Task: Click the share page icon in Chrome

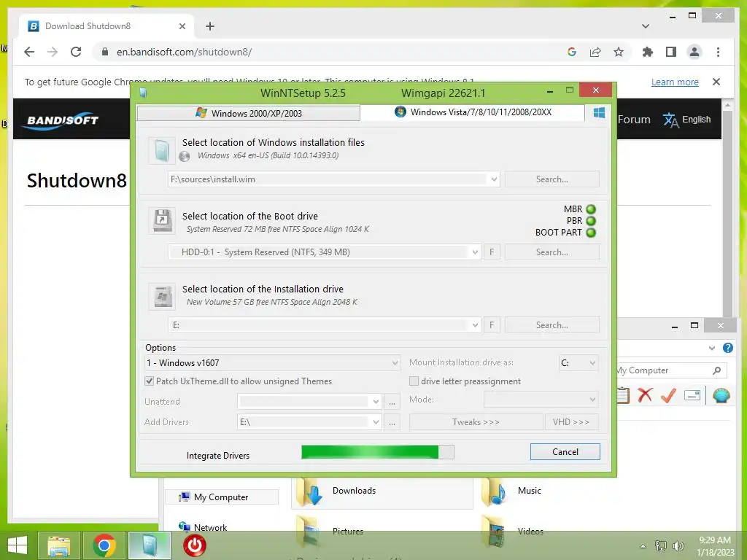Action: click(x=595, y=52)
